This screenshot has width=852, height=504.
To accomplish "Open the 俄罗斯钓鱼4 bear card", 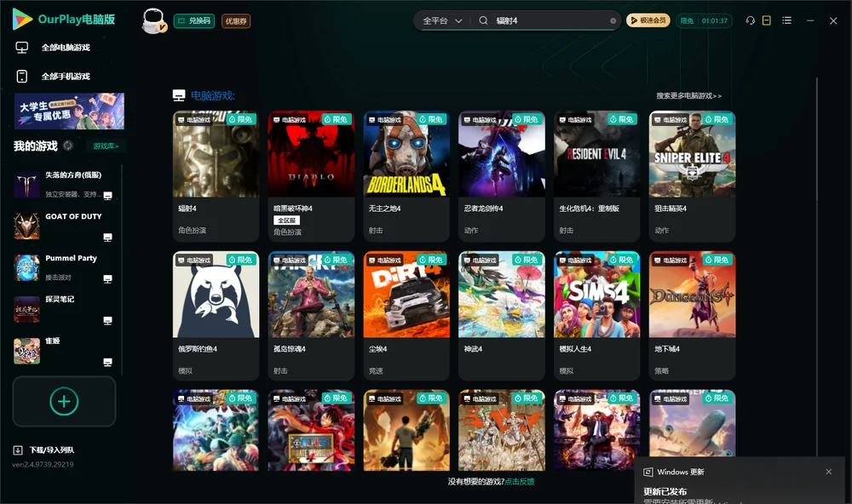I will pyautogui.click(x=216, y=316).
